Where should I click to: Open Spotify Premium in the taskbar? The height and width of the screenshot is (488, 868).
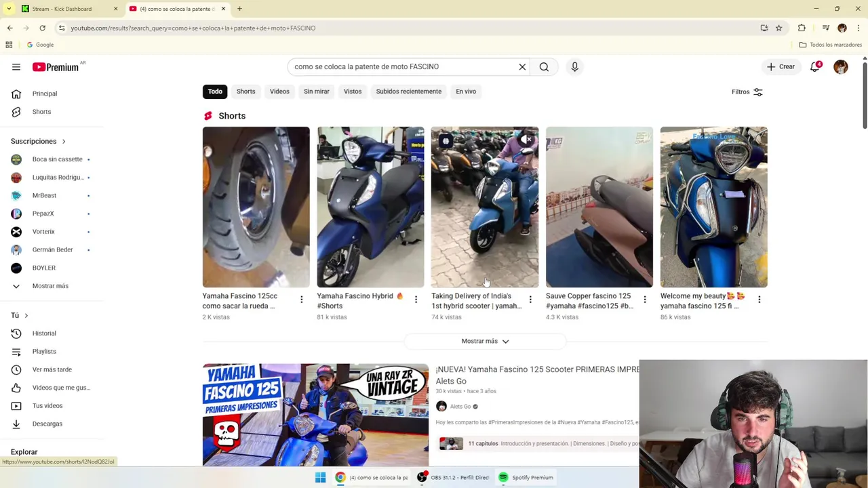click(526, 477)
